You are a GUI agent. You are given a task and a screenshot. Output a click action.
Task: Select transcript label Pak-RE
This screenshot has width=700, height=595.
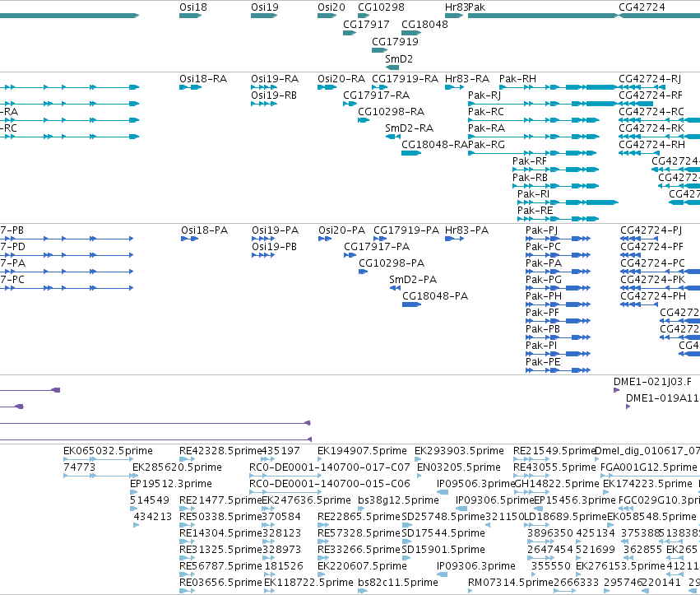[x=535, y=211]
